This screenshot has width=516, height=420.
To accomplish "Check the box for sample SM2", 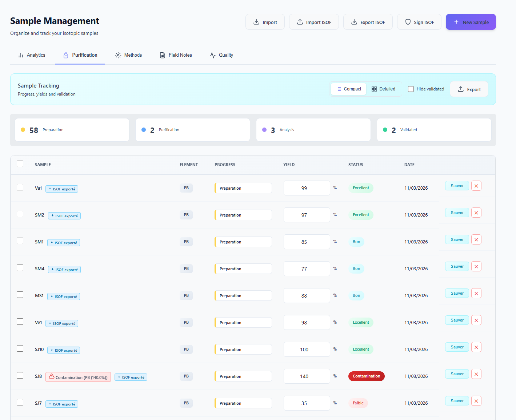I will 20,214.
